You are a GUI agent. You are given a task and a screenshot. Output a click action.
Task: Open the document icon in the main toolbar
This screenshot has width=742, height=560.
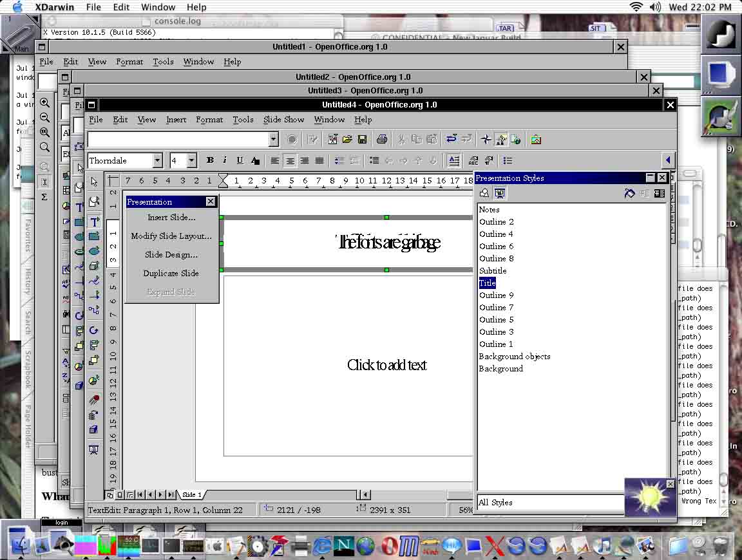[347, 140]
